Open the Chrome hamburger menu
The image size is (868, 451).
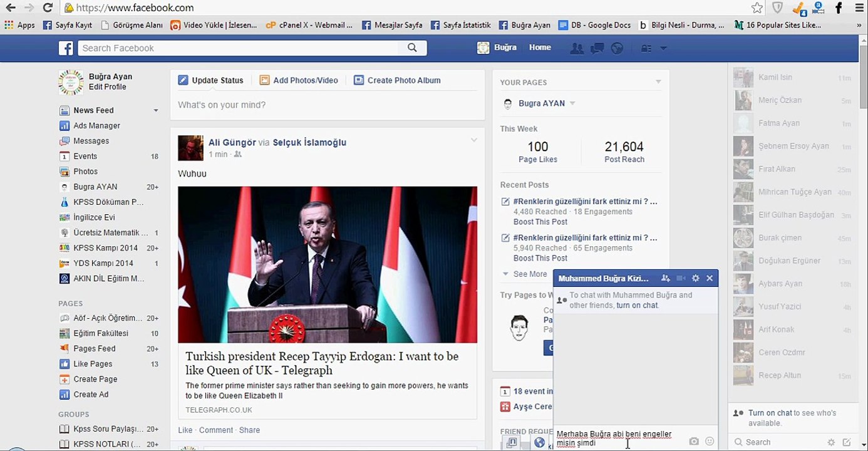point(859,8)
